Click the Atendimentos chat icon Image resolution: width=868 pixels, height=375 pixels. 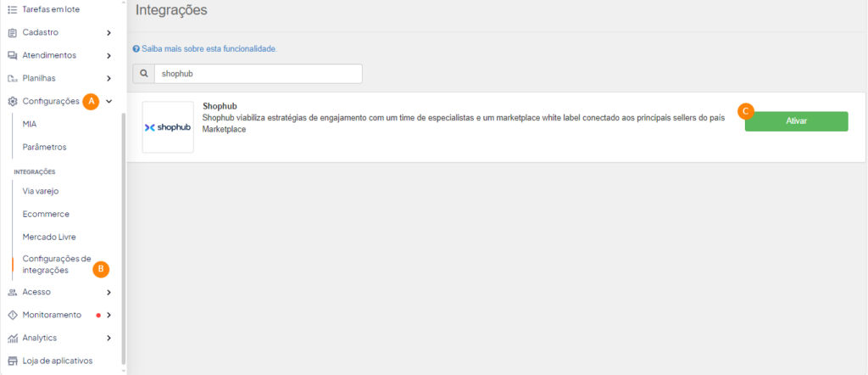(13, 55)
